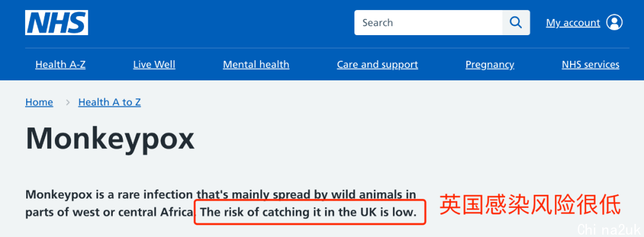Click the red Chinese annotation text
Viewport: 644px width, 237px height.
(530, 205)
